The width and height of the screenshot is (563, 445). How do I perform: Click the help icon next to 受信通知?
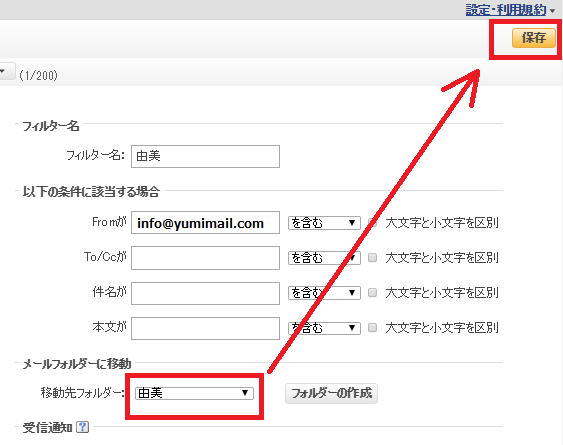pos(83,427)
